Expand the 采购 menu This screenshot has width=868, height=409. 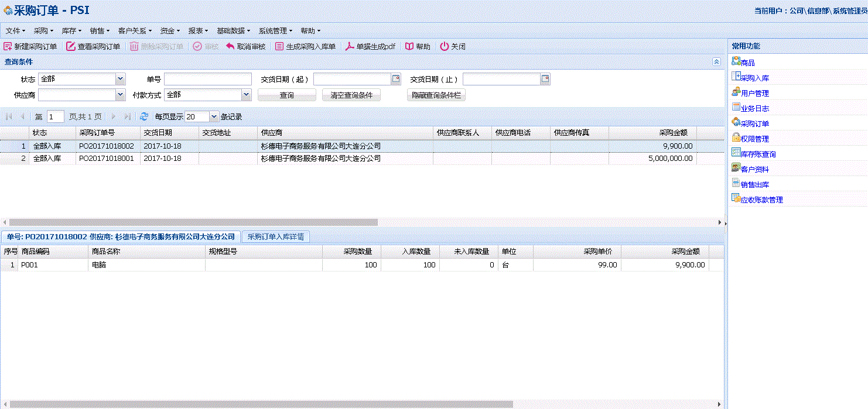[43, 31]
